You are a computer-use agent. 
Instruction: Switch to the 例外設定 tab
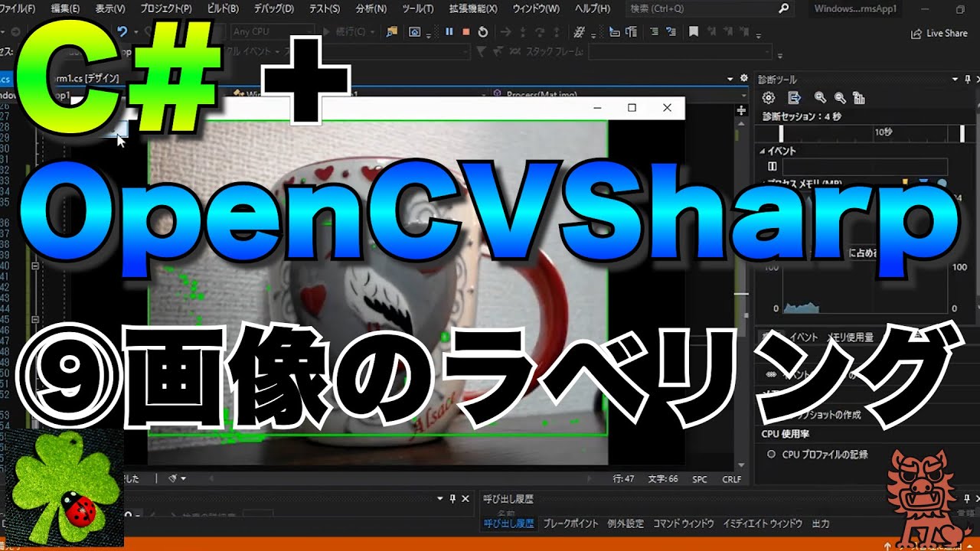click(x=625, y=524)
